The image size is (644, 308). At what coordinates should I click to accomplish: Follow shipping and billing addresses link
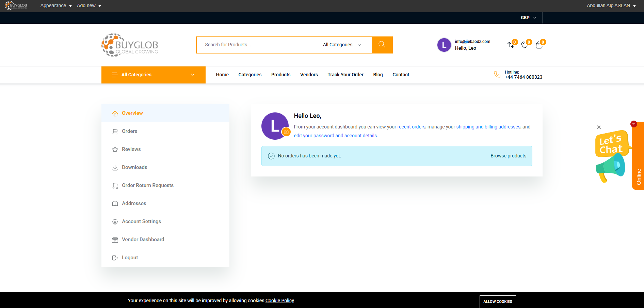click(x=488, y=127)
